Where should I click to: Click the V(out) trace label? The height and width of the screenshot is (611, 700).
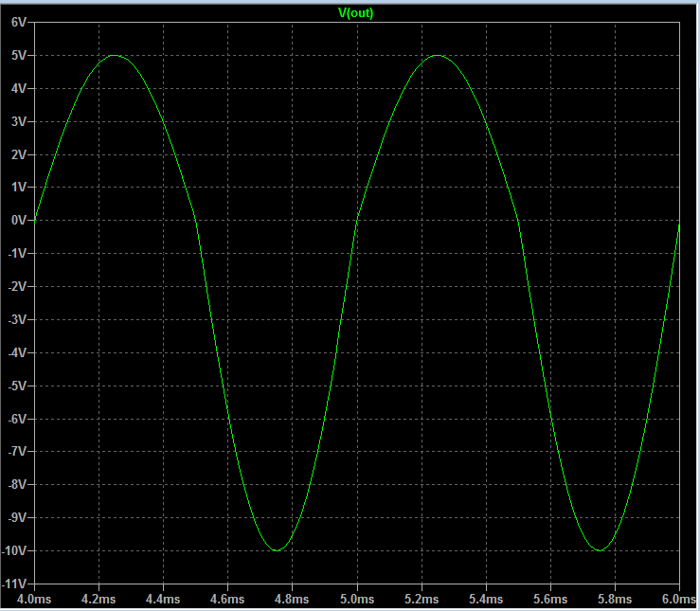tap(355, 13)
